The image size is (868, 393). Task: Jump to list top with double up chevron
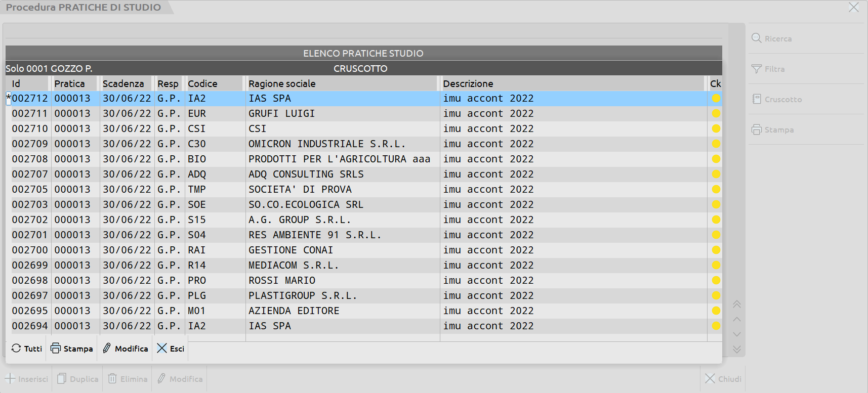tap(737, 304)
